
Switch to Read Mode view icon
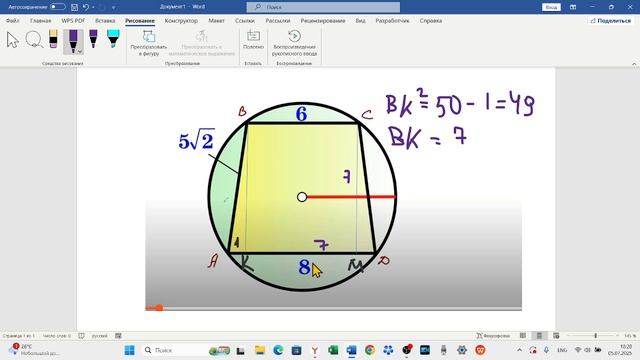(x=523, y=336)
